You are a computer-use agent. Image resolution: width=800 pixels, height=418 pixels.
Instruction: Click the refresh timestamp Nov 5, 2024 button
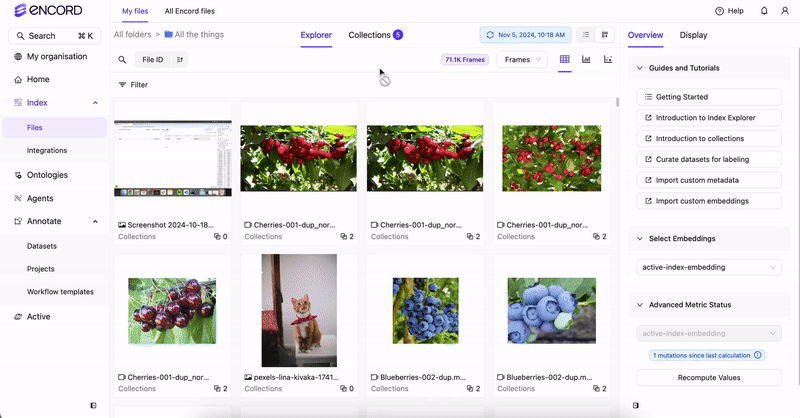525,35
